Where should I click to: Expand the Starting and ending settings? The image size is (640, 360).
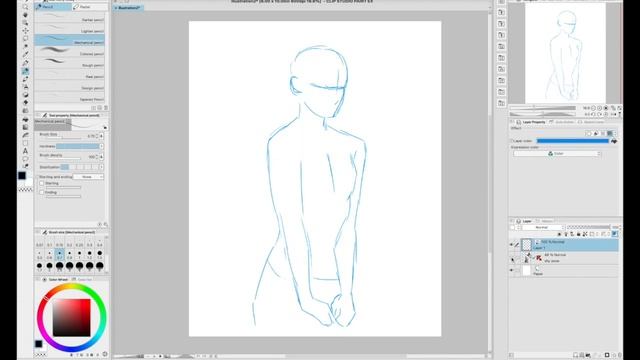(38, 177)
